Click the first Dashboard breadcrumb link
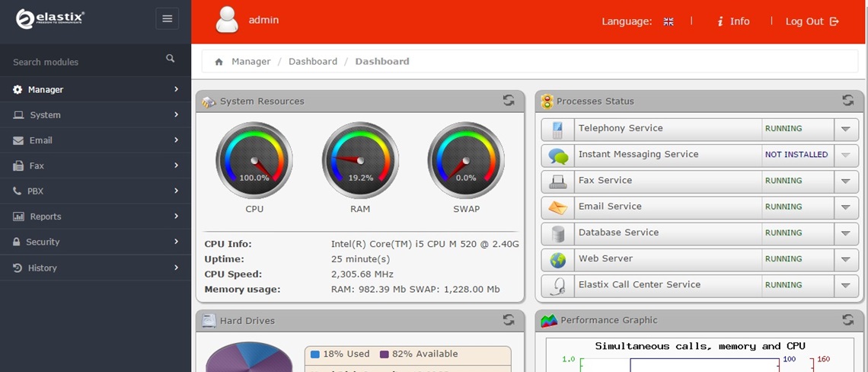The image size is (868, 372). (x=313, y=62)
